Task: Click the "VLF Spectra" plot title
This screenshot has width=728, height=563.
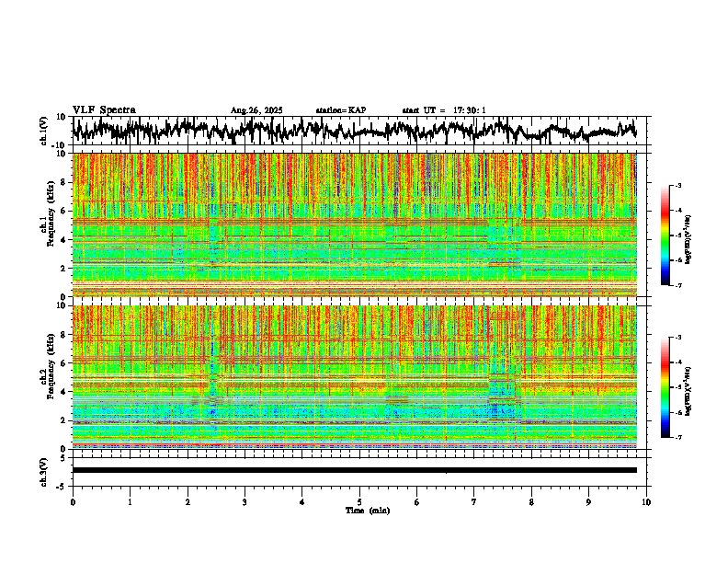Action: (104, 110)
